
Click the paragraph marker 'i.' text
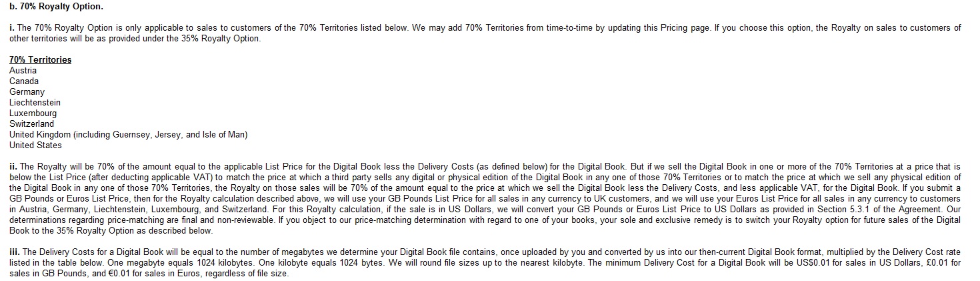[12, 28]
